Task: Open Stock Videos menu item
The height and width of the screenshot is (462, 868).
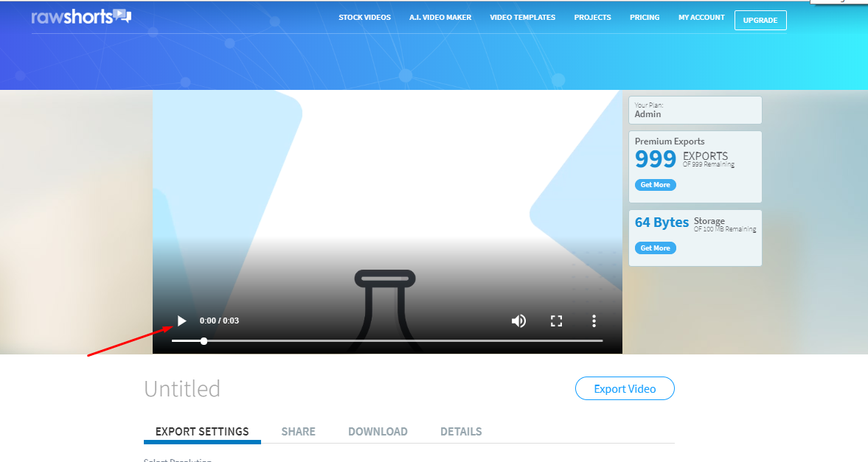Action: [365, 18]
